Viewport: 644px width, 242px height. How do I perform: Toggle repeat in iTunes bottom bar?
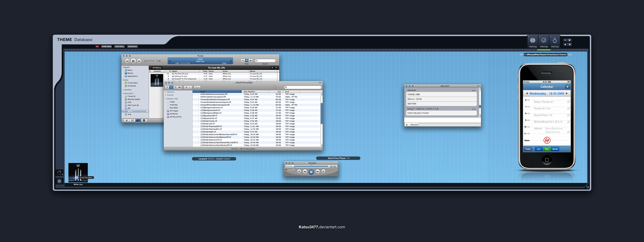click(138, 121)
